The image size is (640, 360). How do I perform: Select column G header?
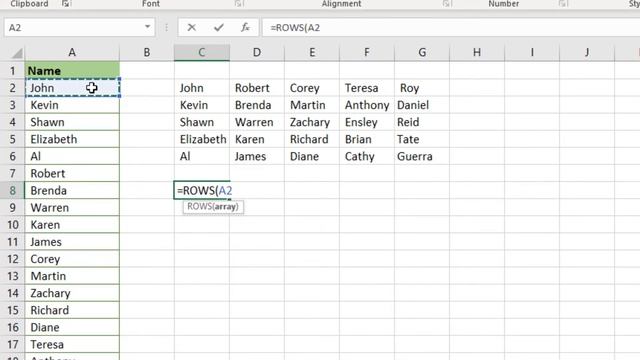(422, 53)
